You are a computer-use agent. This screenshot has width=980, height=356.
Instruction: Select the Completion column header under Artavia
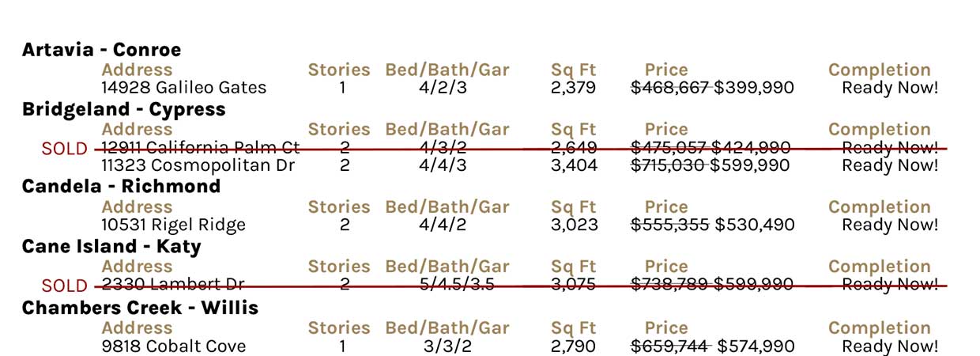click(x=880, y=70)
